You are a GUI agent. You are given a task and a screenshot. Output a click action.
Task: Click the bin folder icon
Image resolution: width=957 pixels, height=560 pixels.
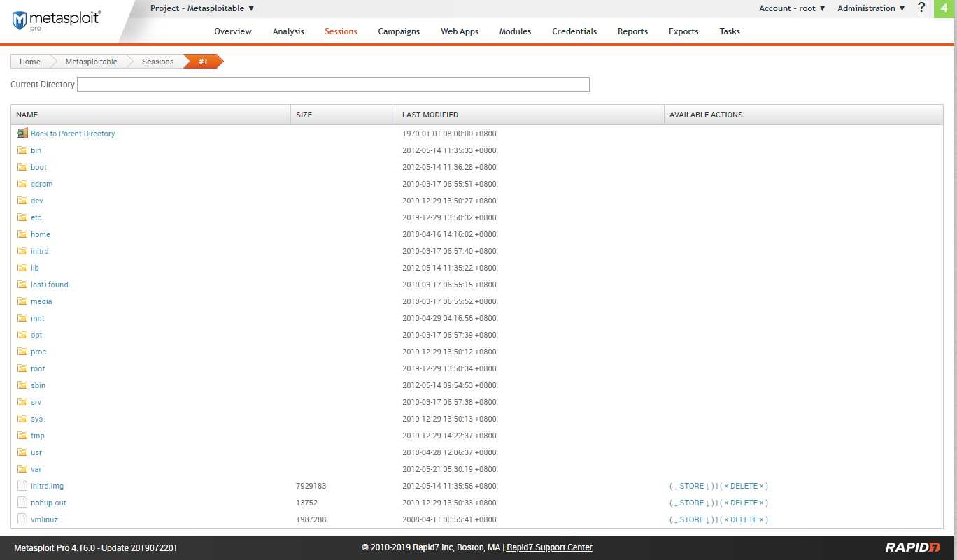[22, 150]
